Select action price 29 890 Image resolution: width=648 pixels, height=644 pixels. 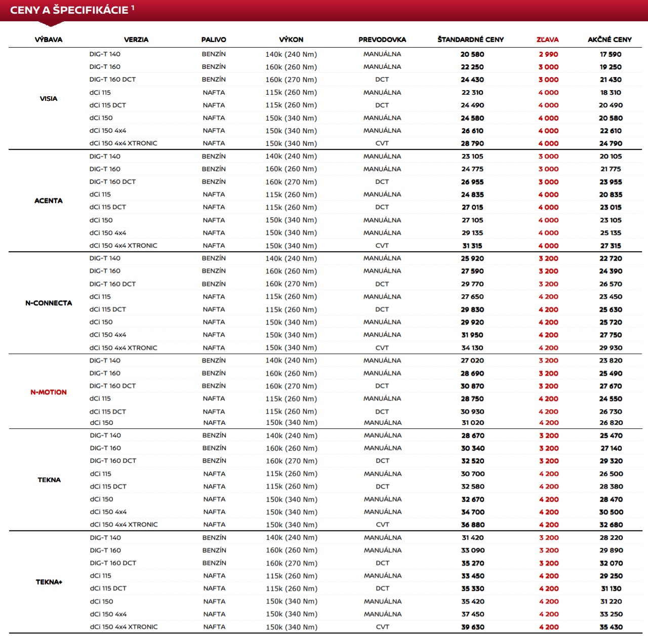[x=611, y=551]
